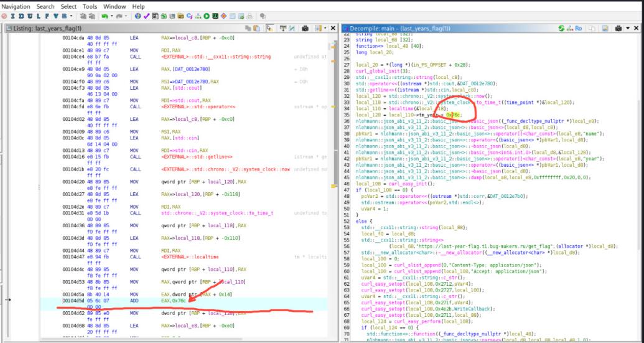
Task: Toggle mouse hover popups in Listing header
Action: 270,29
